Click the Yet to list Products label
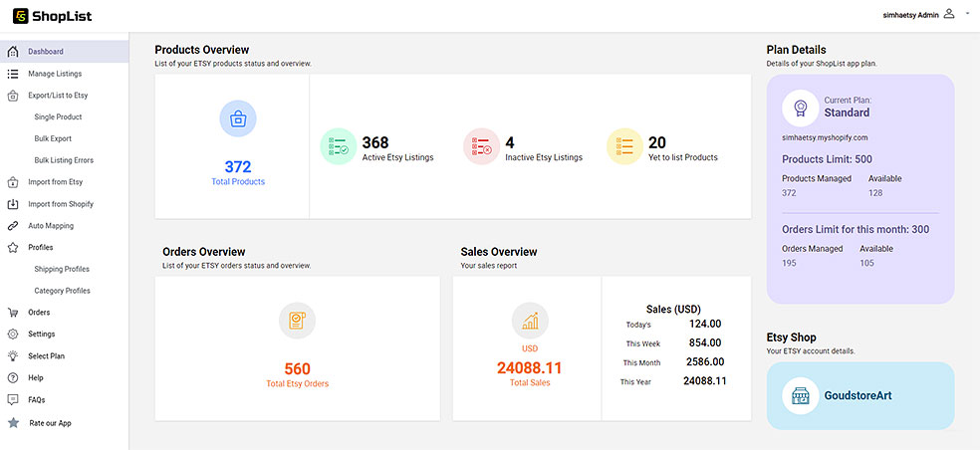This screenshot has height=450, width=980. 683,157
